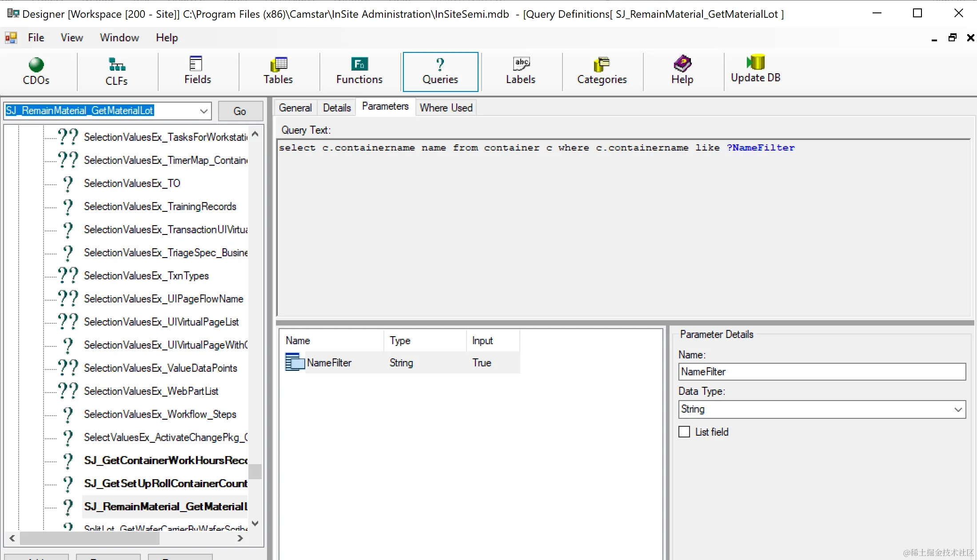977x560 pixels.
Task: Enable the List field checkbox
Action: coord(684,432)
